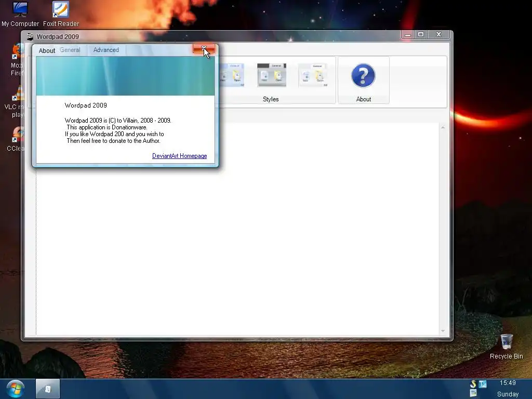Apply the dark gray style thumbnail
Viewport: 532px width, 399px height.
point(271,75)
